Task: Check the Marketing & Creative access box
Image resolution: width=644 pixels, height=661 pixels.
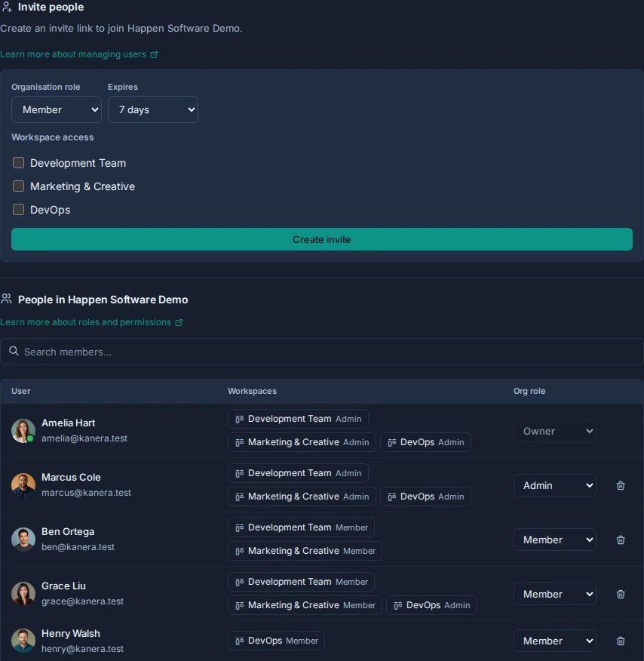Action: [x=19, y=186]
